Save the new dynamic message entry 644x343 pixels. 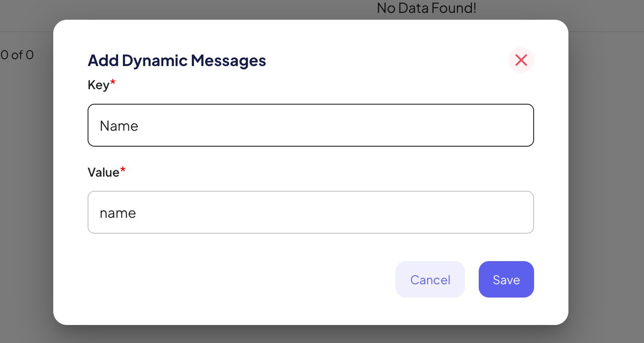tap(506, 280)
